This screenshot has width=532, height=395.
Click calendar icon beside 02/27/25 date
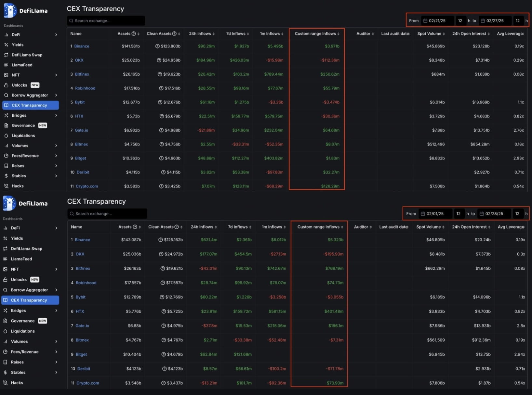(483, 21)
